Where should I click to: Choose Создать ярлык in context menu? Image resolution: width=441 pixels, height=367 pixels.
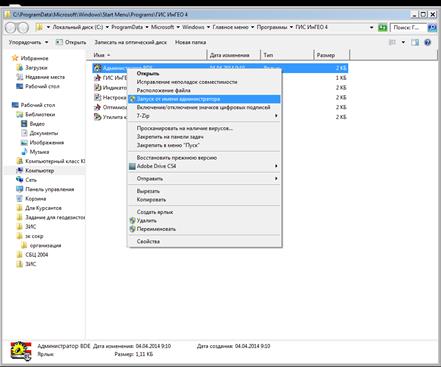[204, 212]
